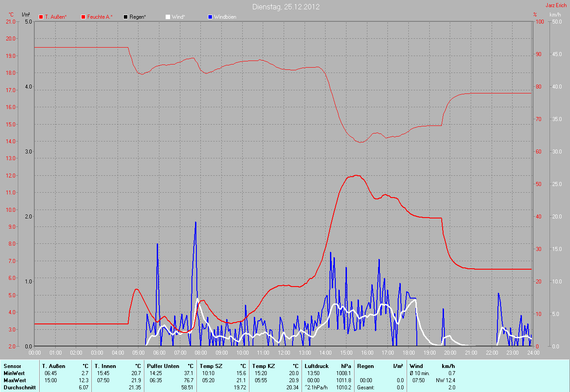This screenshot has height=392, width=570.
Task: Click the 'Luftdruck' column header
Action: pyautogui.click(x=317, y=366)
